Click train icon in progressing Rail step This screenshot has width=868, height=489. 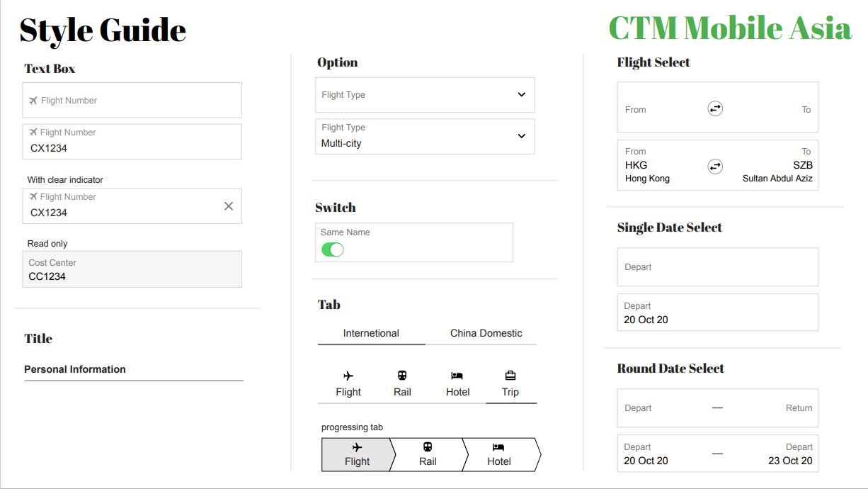pos(428,447)
